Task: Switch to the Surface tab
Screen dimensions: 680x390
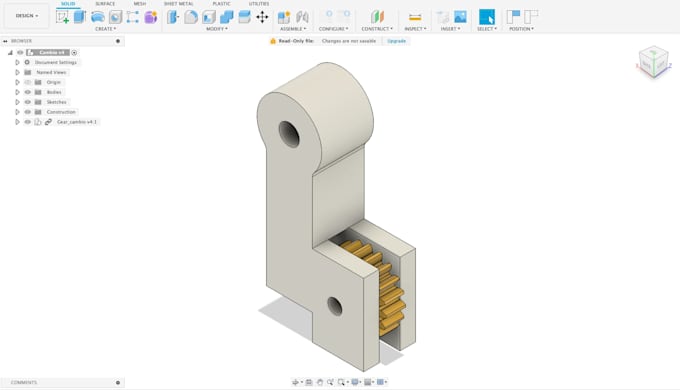Action: 105,3
